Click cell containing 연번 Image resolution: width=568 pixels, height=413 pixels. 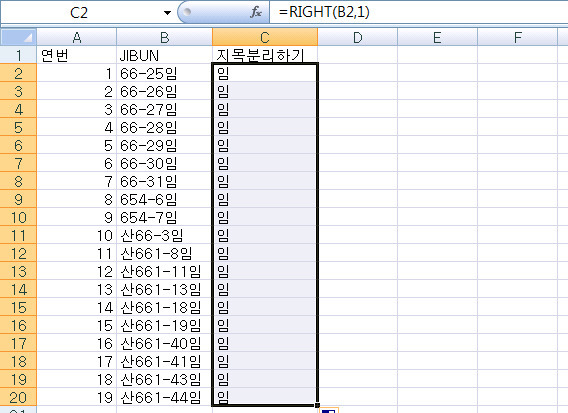[76, 55]
